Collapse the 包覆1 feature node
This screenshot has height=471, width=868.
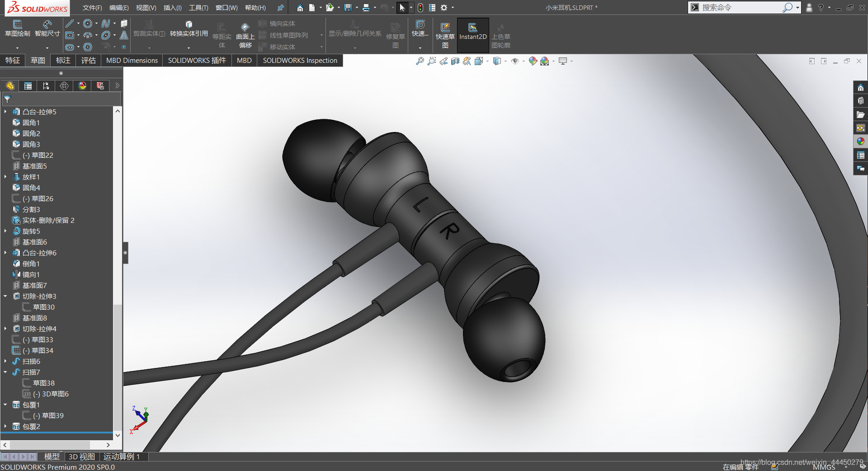(x=5, y=405)
